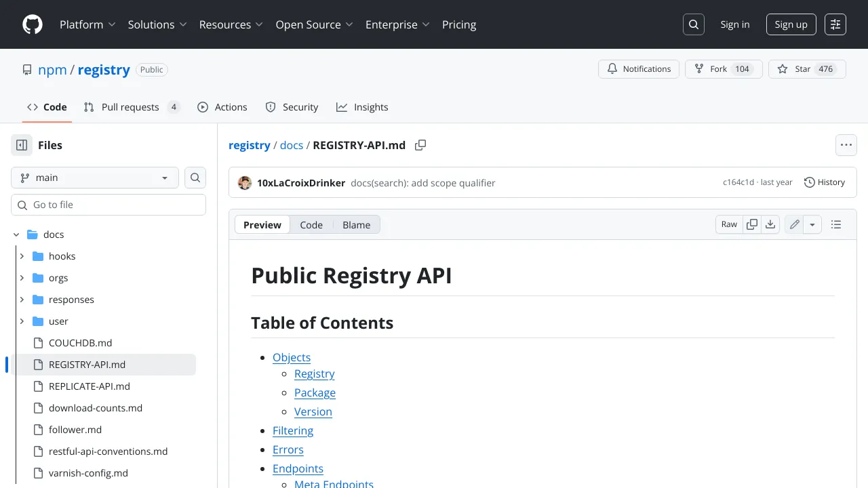
Task: Copy the REGISTRY-API.md file path
Action: [420, 145]
